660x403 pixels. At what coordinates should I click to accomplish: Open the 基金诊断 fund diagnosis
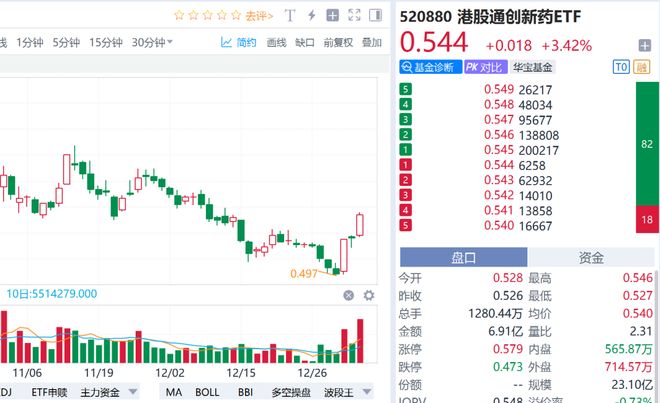tap(428, 67)
